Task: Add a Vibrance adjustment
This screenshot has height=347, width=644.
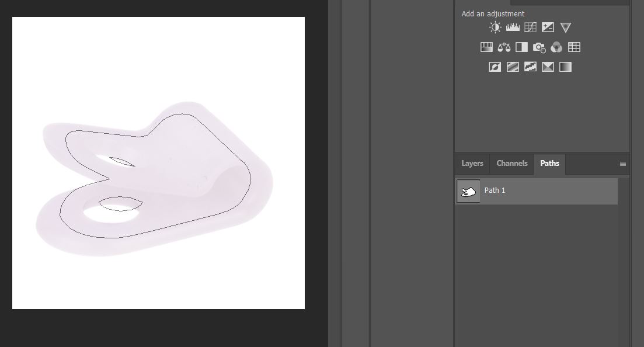Action: tap(565, 27)
